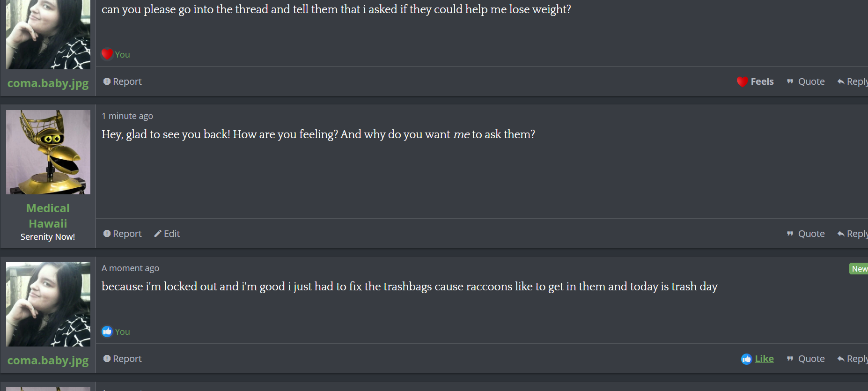
Task: Report the Medical Hawaii post
Action: click(x=122, y=234)
